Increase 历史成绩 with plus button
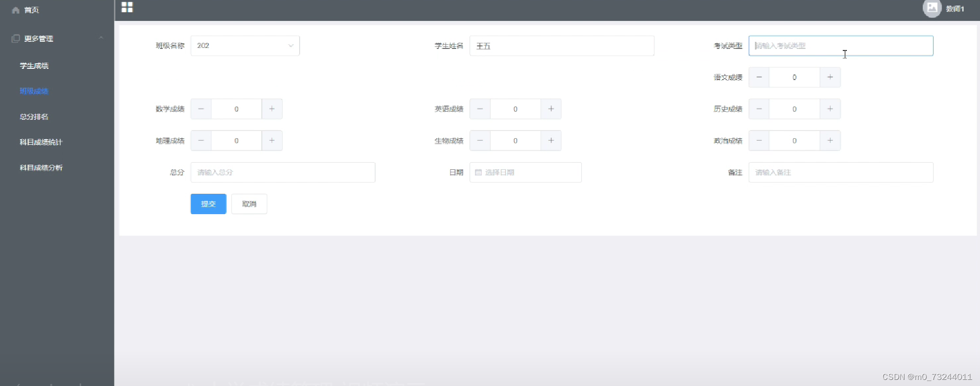The height and width of the screenshot is (386, 980). [x=830, y=109]
